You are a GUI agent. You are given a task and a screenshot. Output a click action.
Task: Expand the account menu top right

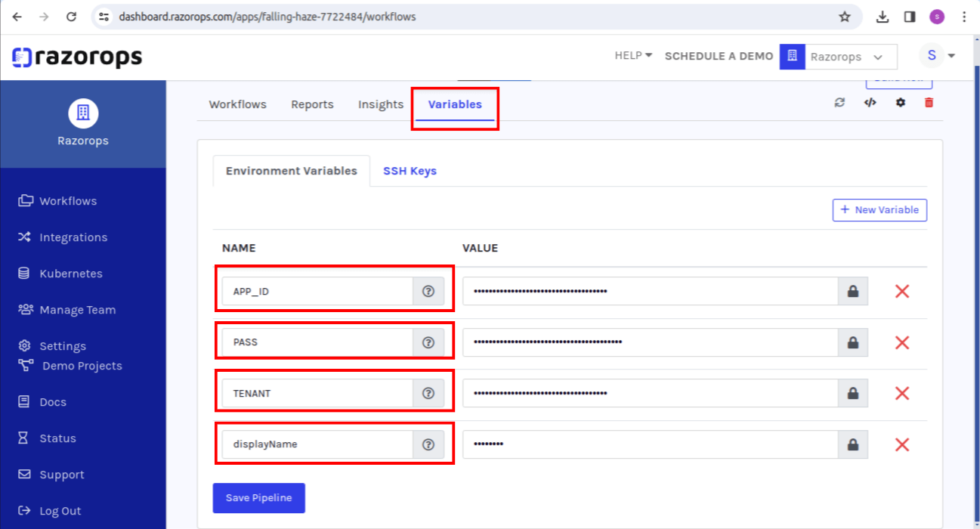pos(936,55)
